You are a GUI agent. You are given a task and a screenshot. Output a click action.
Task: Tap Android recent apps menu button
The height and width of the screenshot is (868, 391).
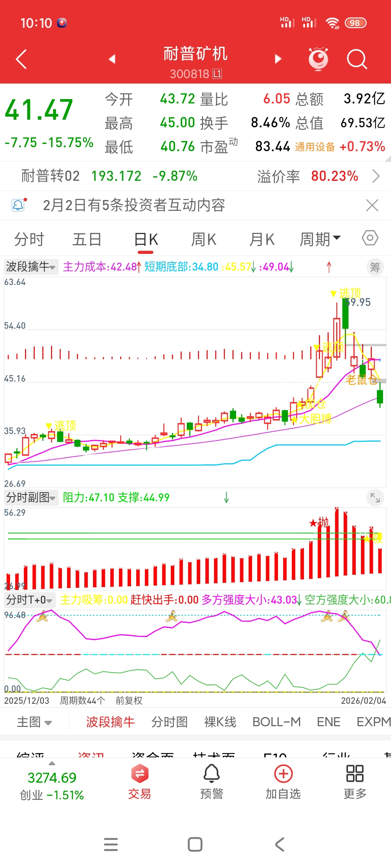tap(111, 844)
